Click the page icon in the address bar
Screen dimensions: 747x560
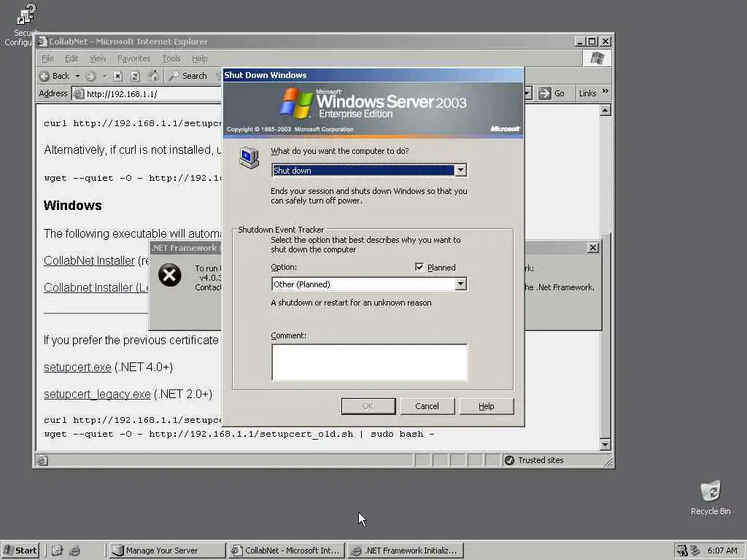pos(79,94)
